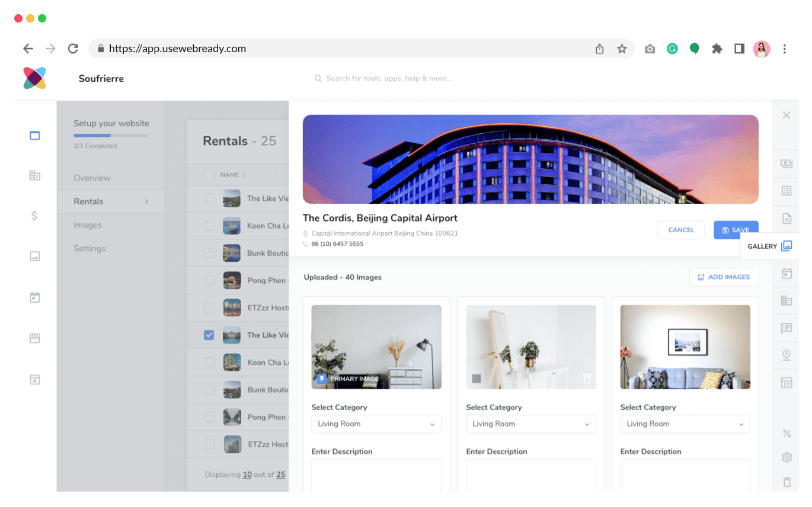Expand the Rentals chevron arrow in sidebar
This screenshot has height=507, width=812.
[146, 201]
